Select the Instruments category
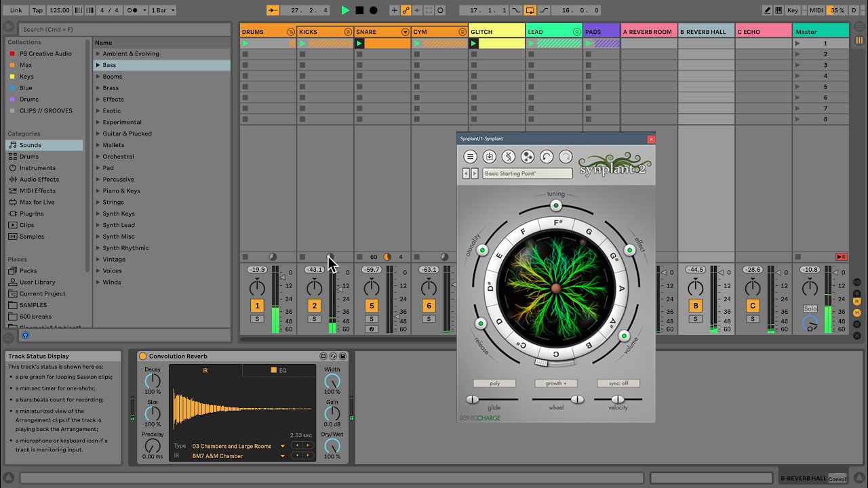868x488 pixels. (x=44, y=168)
